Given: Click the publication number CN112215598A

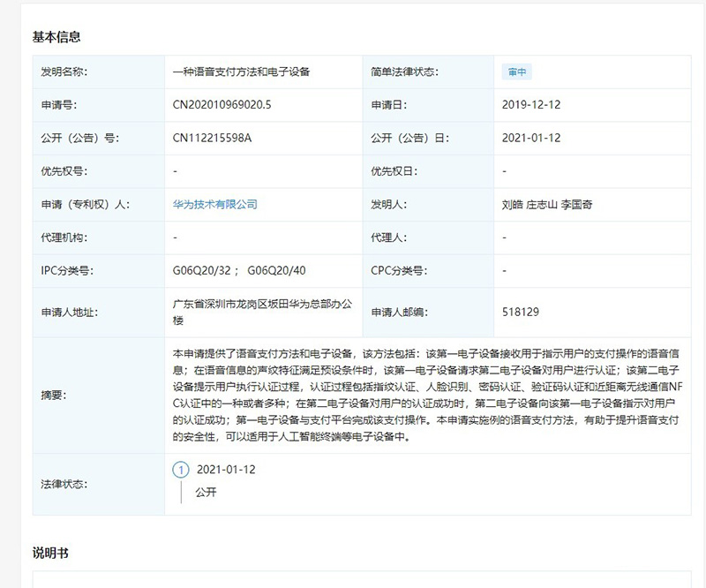Looking at the screenshot, I should (213, 138).
